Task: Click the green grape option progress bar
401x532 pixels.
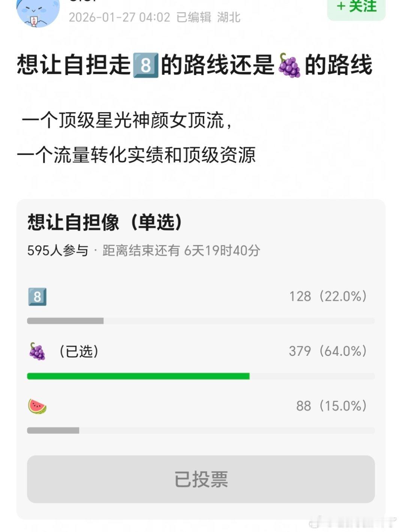Action: [138, 376]
